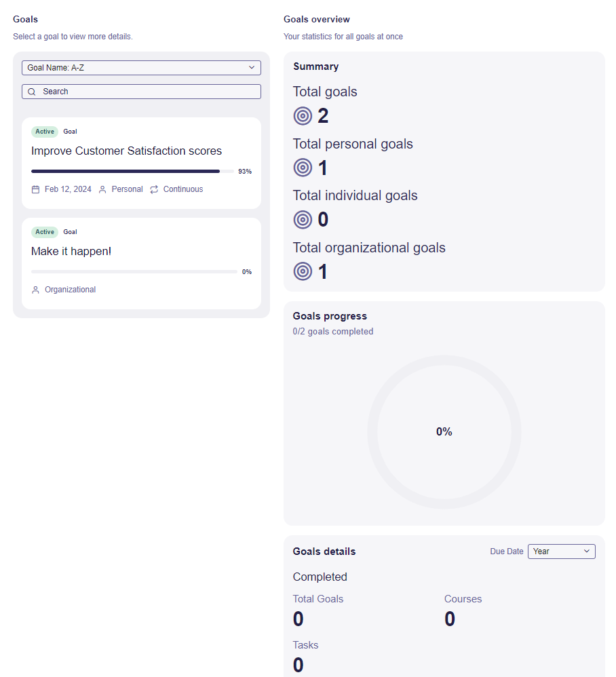Image resolution: width=616 pixels, height=677 pixels.
Task: Click the person icon next to Personal
Action: tap(102, 189)
